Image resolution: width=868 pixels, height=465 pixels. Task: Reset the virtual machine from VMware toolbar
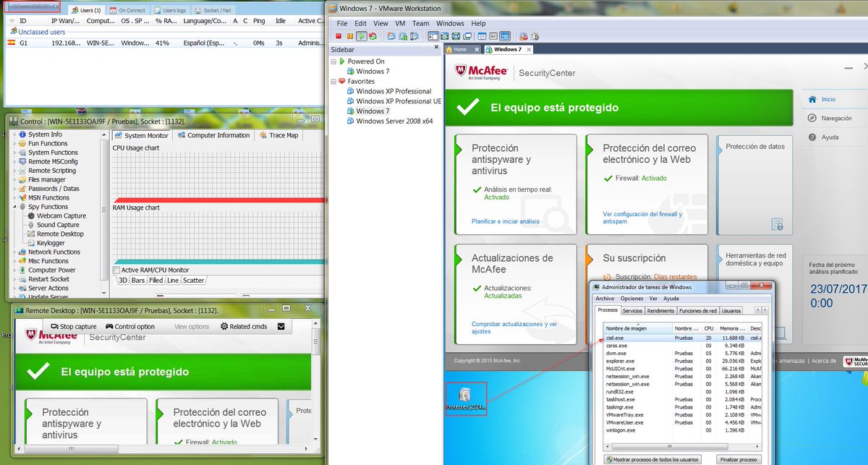pyautogui.click(x=373, y=36)
